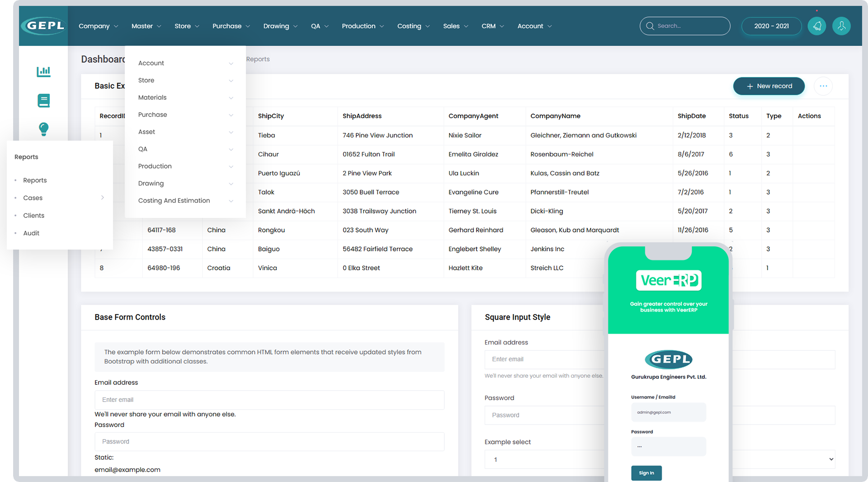Screen dimensions: 868x482
Task: Open the lightbulb sidebar icon
Action: click(43, 129)
